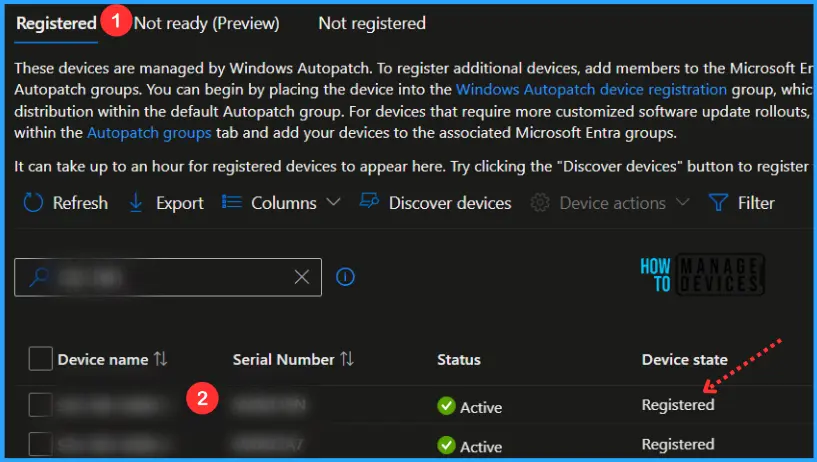Screen dimensions: 817x462
Task: Tick the select-all checkbox in the header
Action: click(41, 358)
